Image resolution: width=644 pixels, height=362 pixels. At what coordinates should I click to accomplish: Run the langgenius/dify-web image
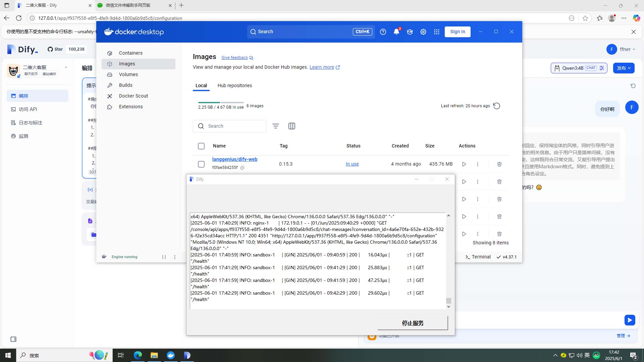tap(464, 164)
